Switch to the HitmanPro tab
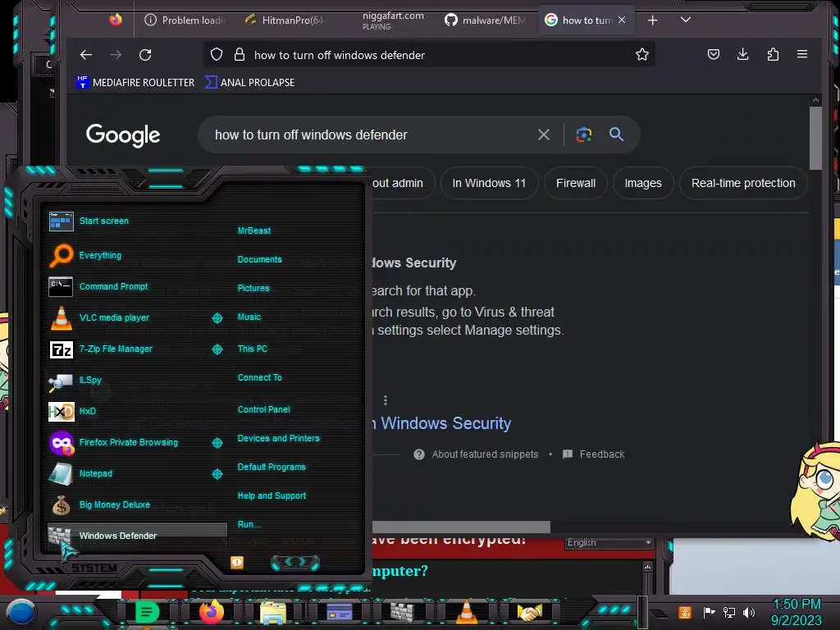 [x=285, y=21]
